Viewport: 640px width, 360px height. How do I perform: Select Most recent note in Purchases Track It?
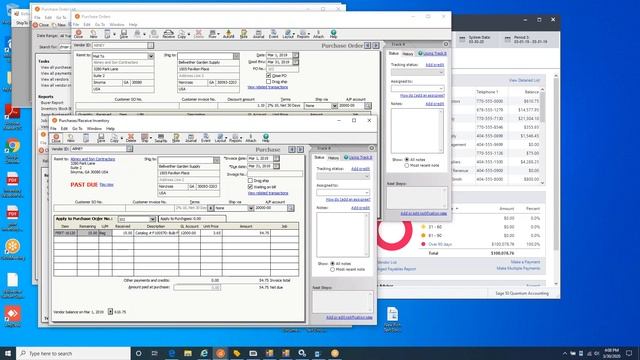[x=332, y=269]
